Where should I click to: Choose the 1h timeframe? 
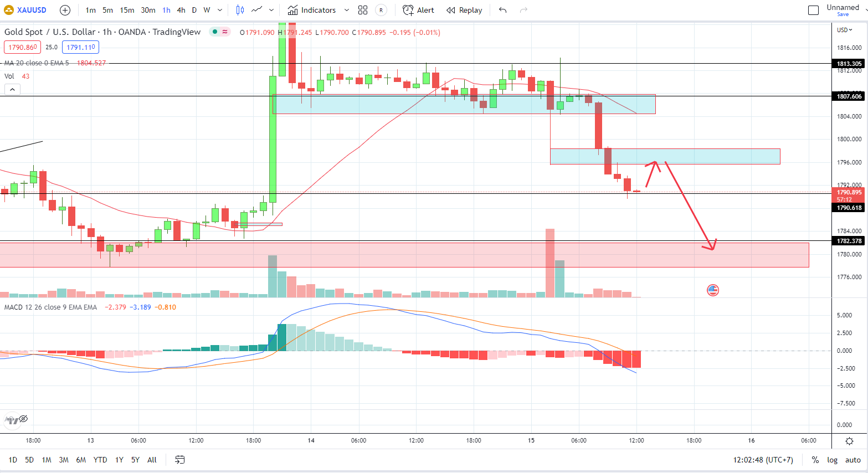pos(166,10)
